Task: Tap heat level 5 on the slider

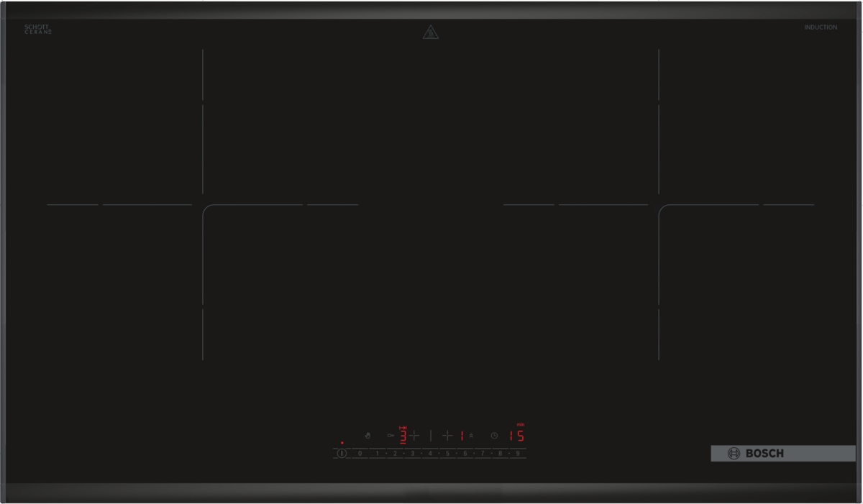Action: point(447,454)
